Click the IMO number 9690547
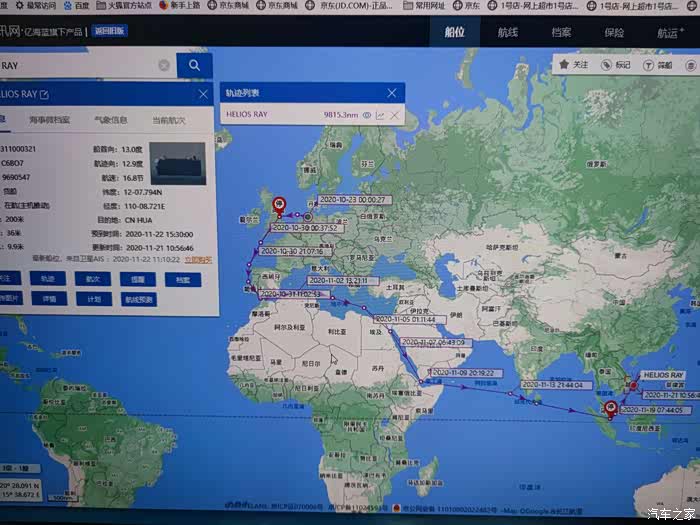 pos(16,177)
